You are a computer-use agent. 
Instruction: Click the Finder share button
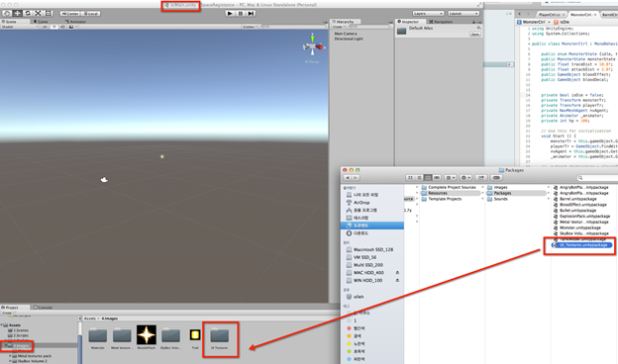tap(480, 178)
